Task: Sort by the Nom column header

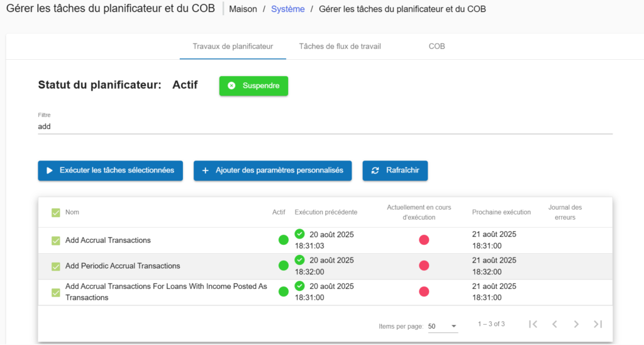Action: click(x=72, y=212)
